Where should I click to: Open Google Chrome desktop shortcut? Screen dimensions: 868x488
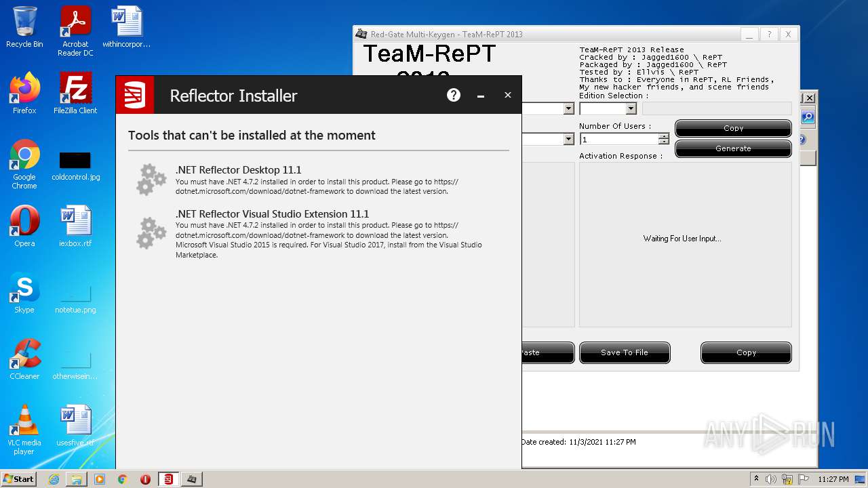pos(24,164)
